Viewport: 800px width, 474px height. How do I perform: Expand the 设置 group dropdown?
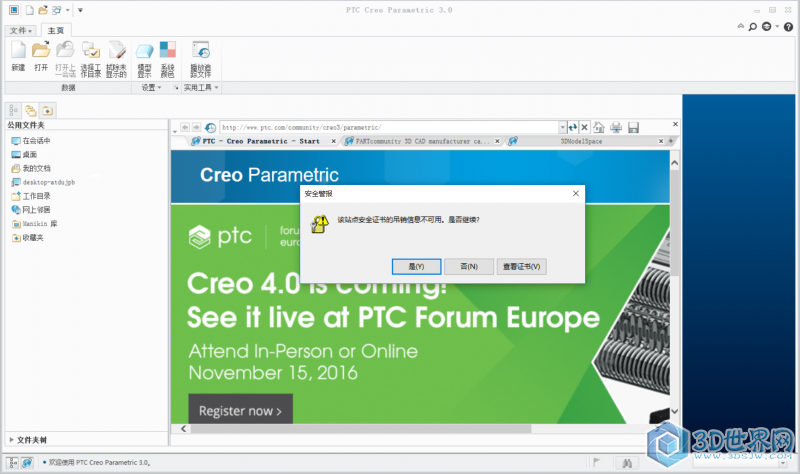tap(152, 88)
